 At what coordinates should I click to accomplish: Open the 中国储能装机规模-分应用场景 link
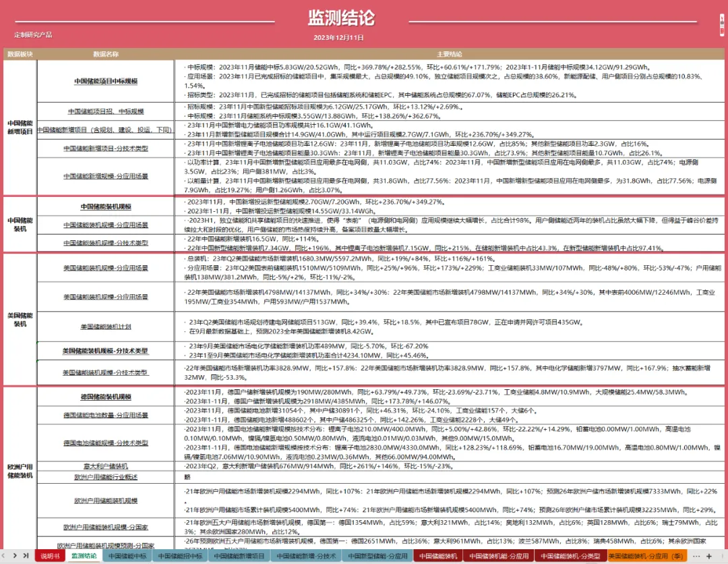pos(106,225)
